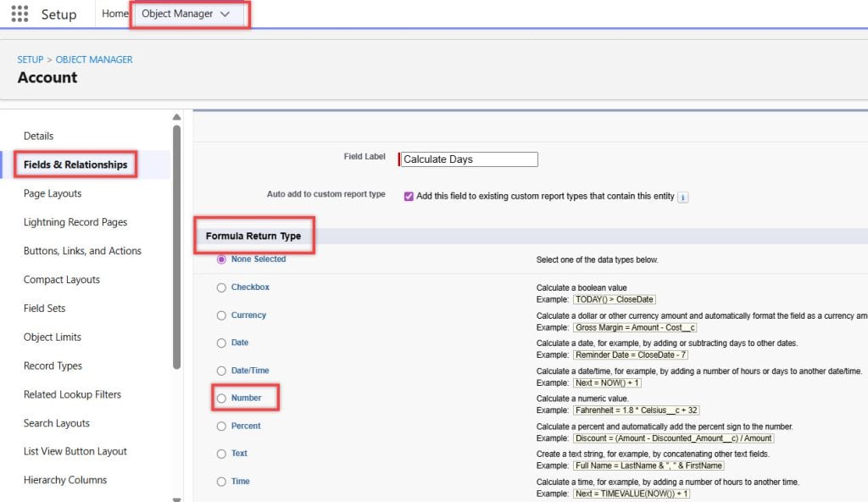868x502 pixels.
Task: Select the Time return type radio
Action: coord(221,482)
